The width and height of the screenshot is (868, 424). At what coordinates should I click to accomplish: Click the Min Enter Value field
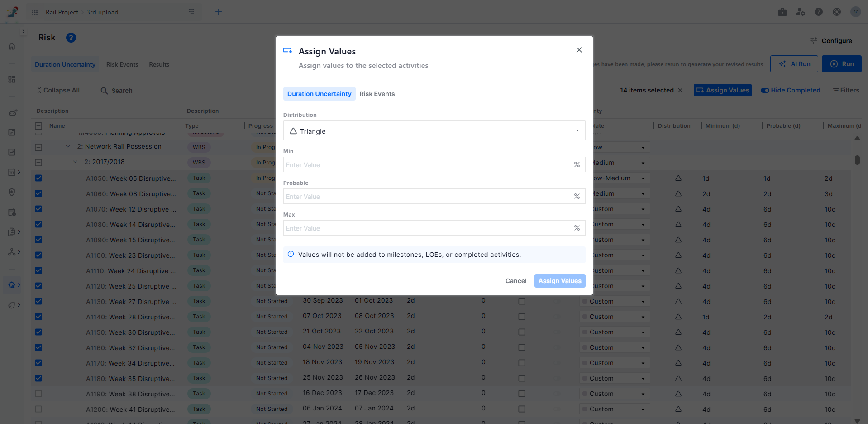click(x=428, y=165)
